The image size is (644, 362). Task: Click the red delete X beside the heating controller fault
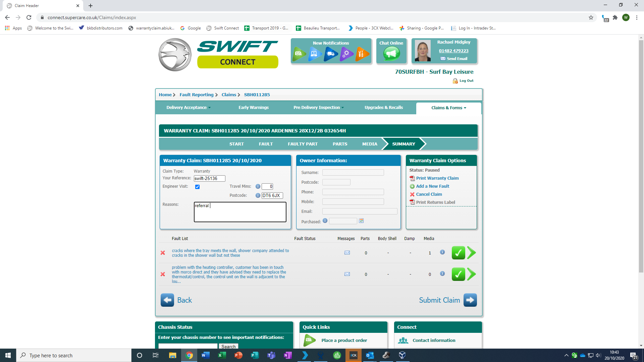pyautogui.click(x=163, y=274)
